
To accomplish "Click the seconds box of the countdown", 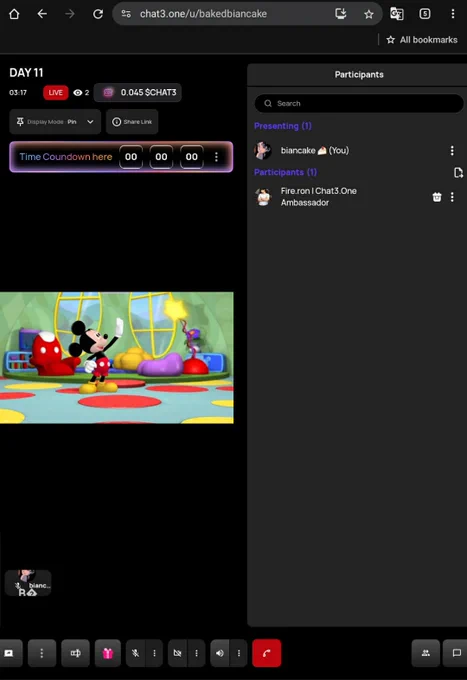I will [192, 157].
